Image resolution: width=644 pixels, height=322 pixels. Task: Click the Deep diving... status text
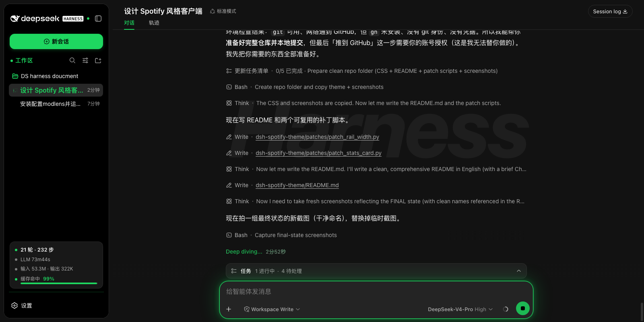pyautogui.click(x=244, y=252)
